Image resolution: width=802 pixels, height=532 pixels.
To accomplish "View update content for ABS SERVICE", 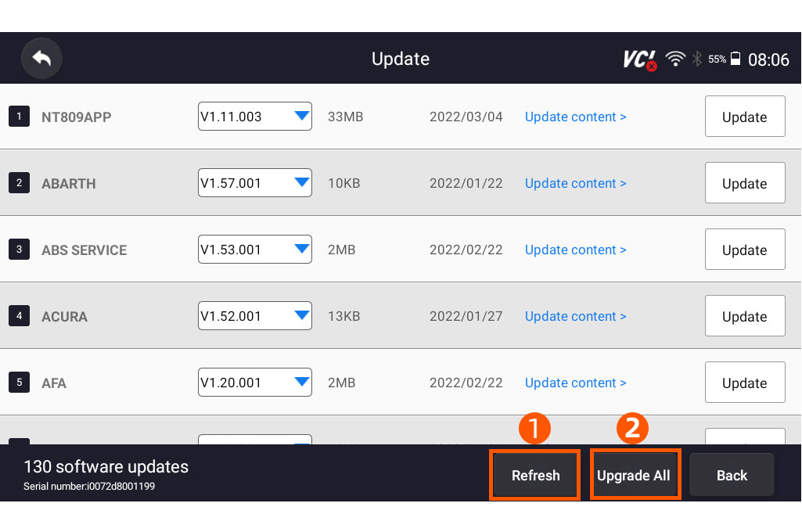I will (x=575, y=250).
